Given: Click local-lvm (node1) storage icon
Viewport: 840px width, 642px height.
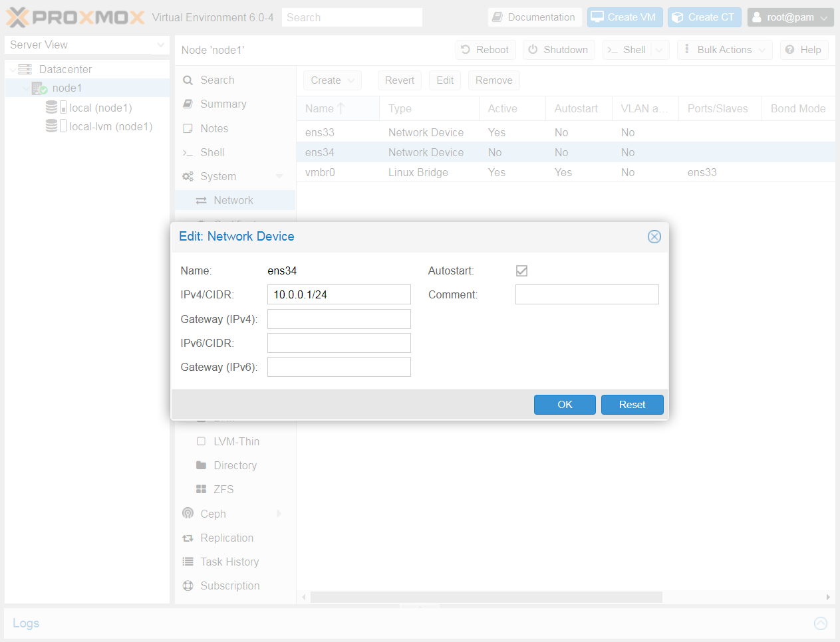Looking at the screenshot, I should click(56, 126).
